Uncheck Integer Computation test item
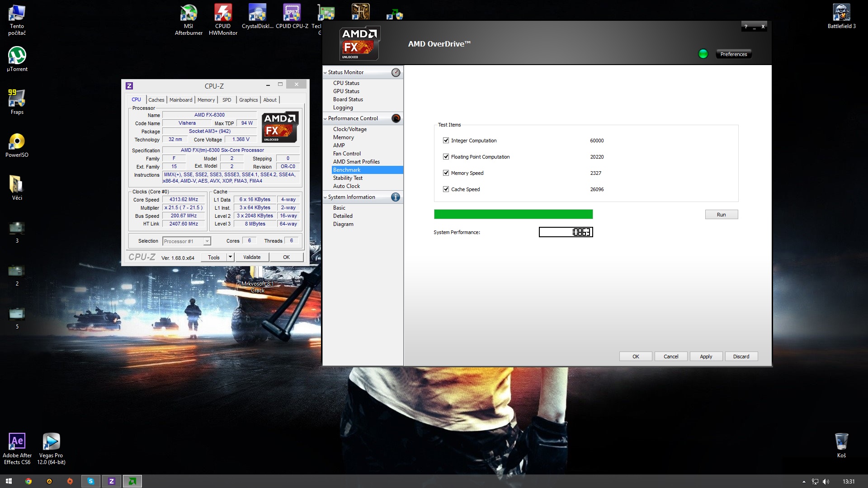This screenshot has height=488, width=868. coord(446,141)
